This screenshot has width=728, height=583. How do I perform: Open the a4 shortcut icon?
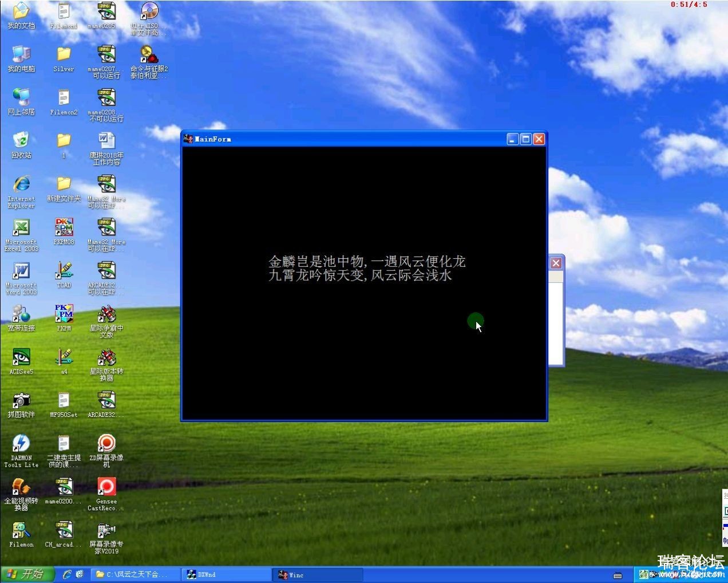(64, 361)
